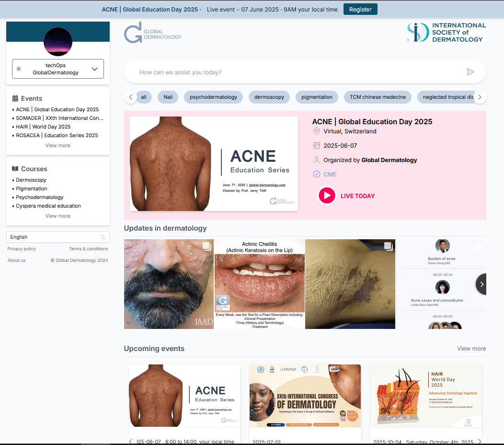504x445 pixels.
Task: Click the Events calendar icon
Action: 15,98
